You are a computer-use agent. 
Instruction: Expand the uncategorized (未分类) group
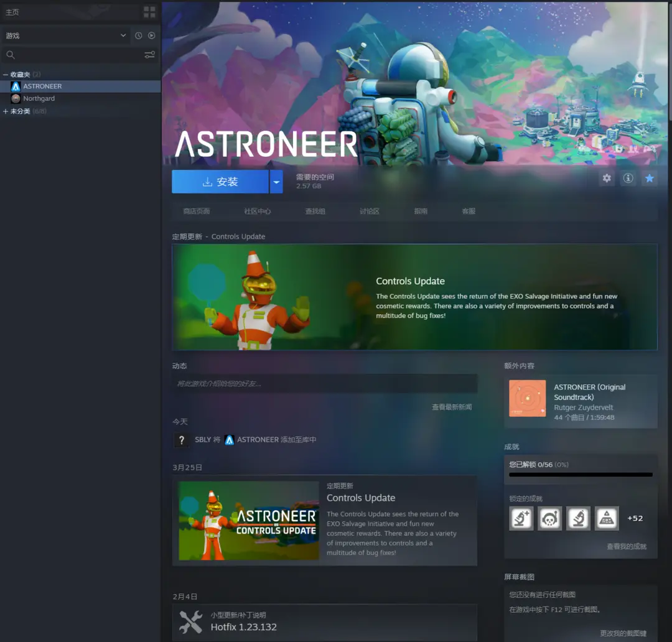6,111
